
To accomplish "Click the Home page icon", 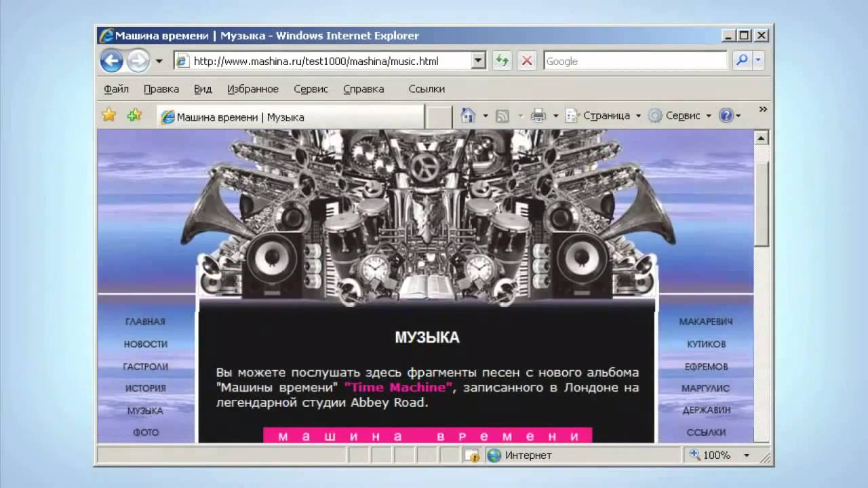I will (468, 116).
